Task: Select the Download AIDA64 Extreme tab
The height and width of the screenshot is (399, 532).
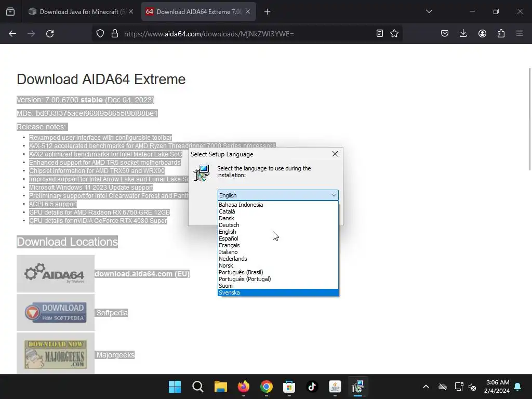Action: coord(198,11)
